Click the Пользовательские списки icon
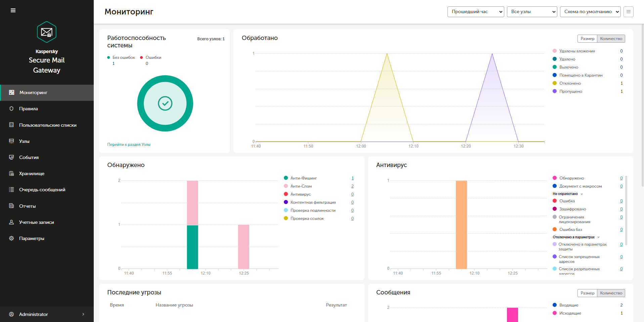644x322 pixels. pos(11,125)
